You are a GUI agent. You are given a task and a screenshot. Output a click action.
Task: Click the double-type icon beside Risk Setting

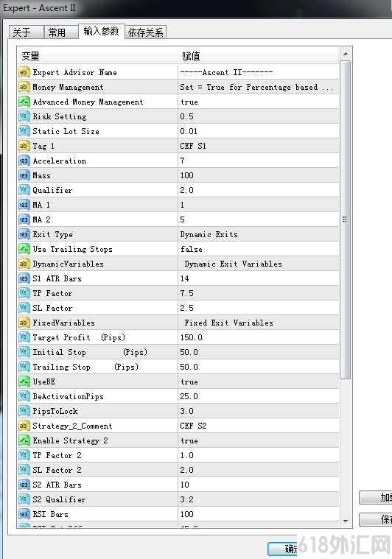[24, 116]
